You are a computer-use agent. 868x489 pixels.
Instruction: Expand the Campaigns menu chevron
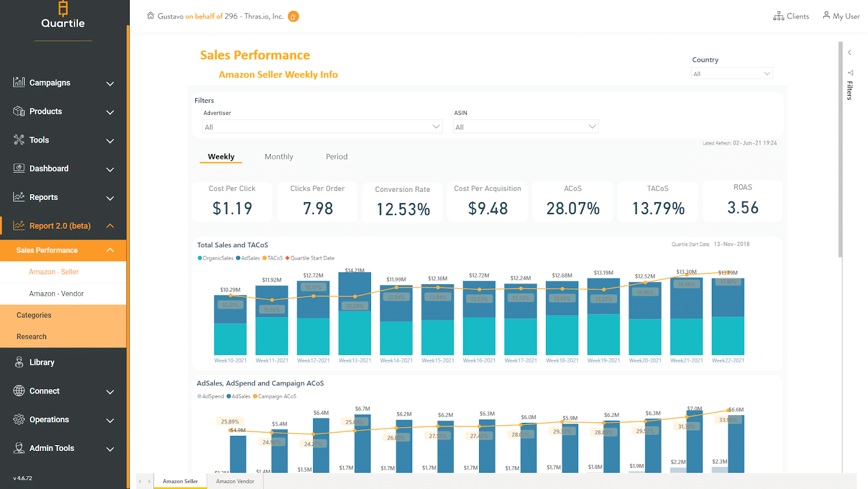click(110, 83)
